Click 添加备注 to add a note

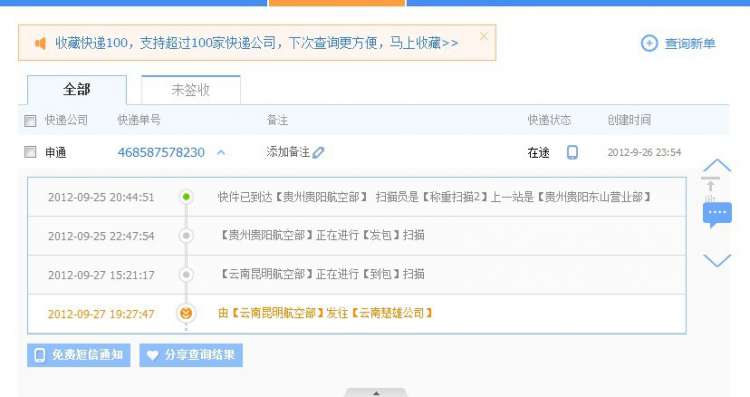pos(288,152)
